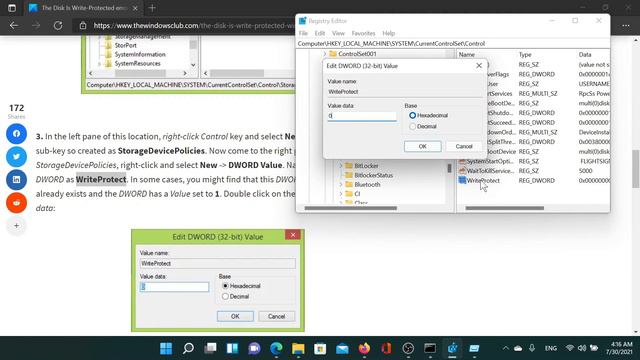Click the browser back arrow
Viewport: 640px width, 360px height.
pos(14,25)
